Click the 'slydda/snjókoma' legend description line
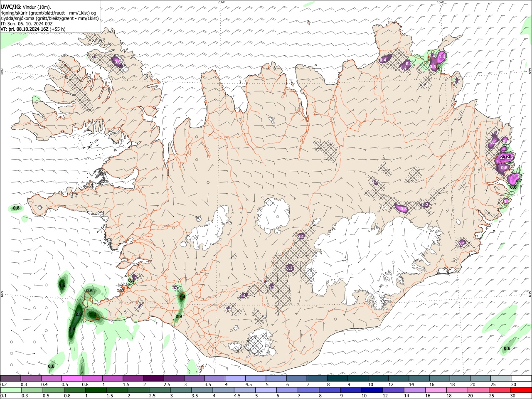 pos(50,18)
